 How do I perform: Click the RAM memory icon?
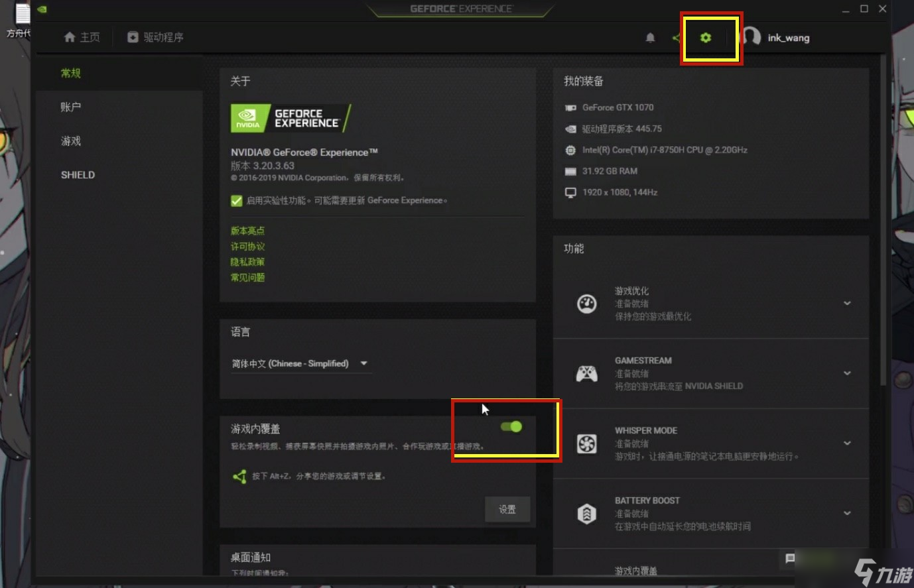coord(570,171)
